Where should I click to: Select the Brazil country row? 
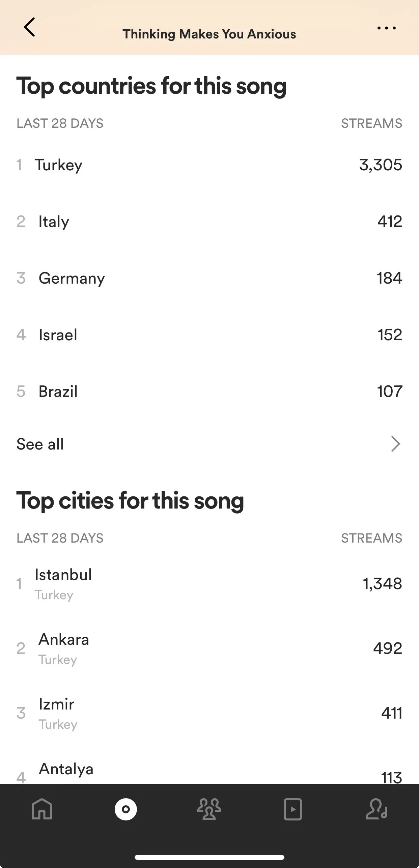click(x=209, y=392)
